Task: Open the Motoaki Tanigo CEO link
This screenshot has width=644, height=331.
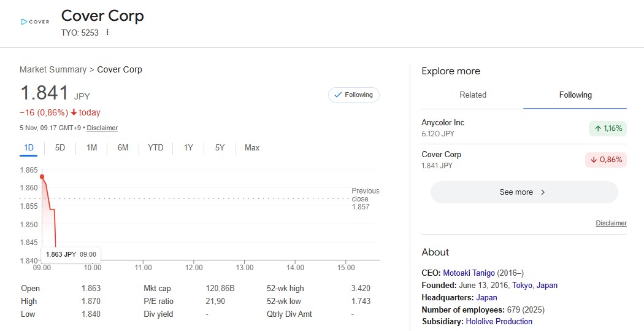Action: coord(469,273)
